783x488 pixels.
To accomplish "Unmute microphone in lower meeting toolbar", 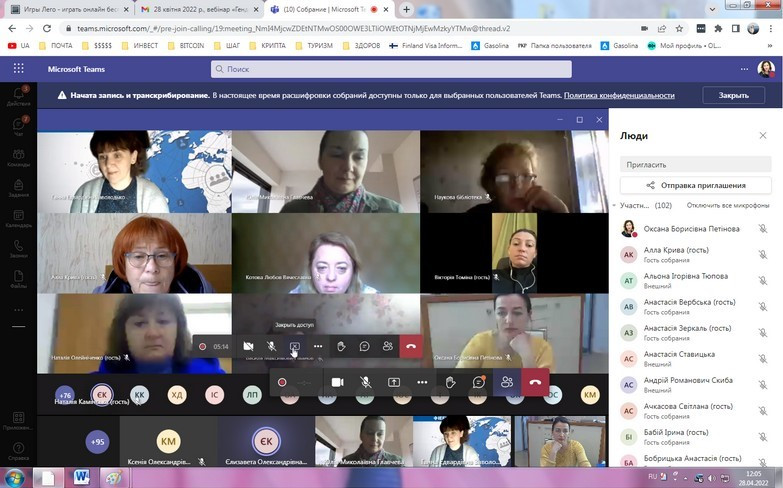I will (x=366, y=382).
